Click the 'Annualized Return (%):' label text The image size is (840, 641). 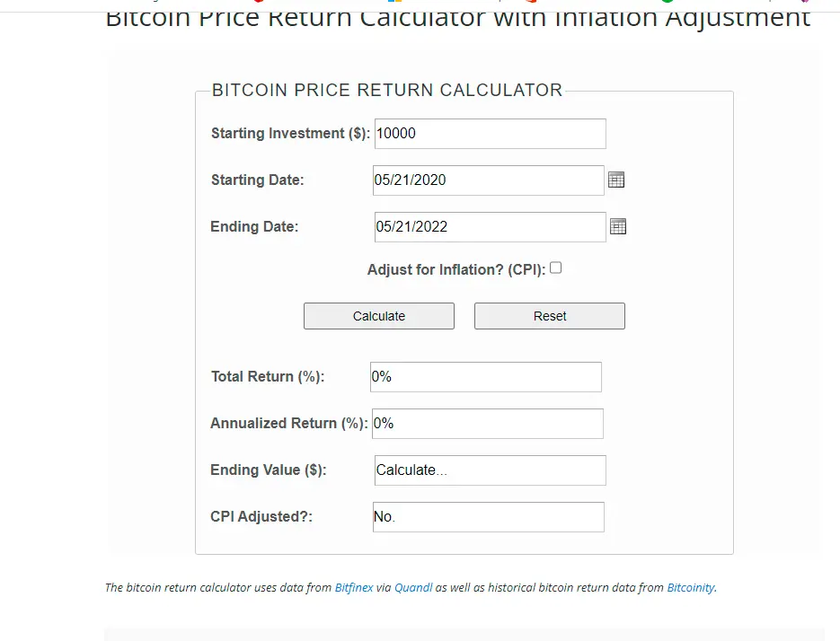(288, 424)
